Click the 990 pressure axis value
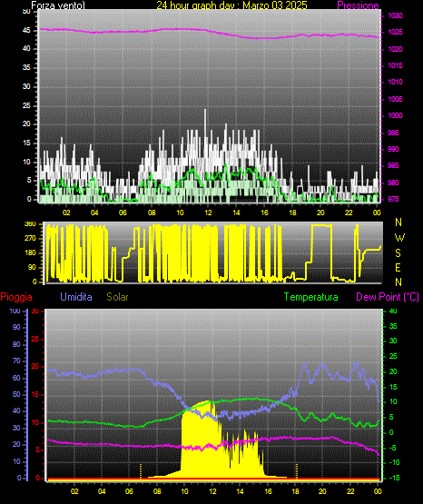This screenshot has width=423, height=504. pos(393,149)
